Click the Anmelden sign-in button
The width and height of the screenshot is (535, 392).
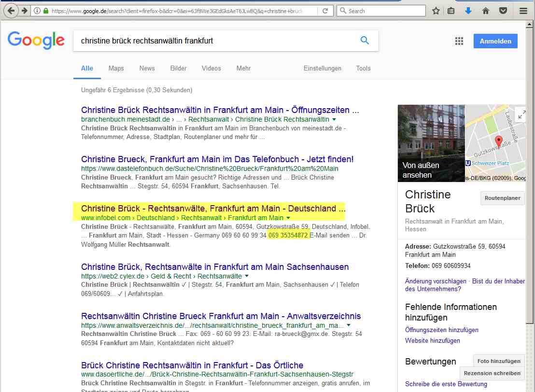[495, 41]
